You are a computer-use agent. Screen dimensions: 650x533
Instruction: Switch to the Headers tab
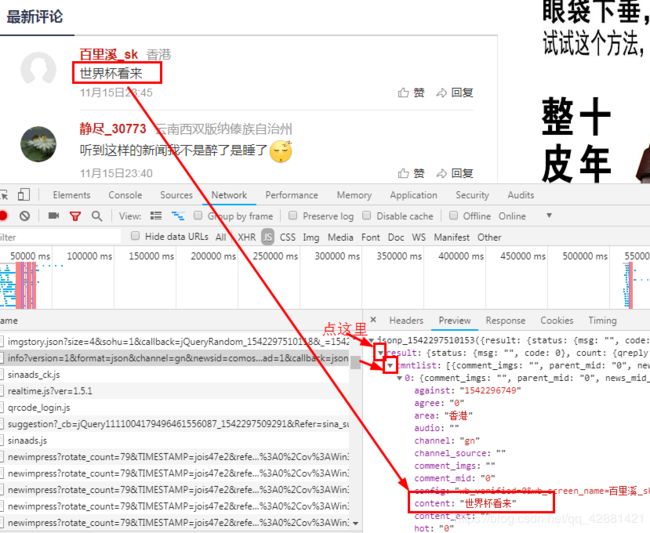click(406, 320)
